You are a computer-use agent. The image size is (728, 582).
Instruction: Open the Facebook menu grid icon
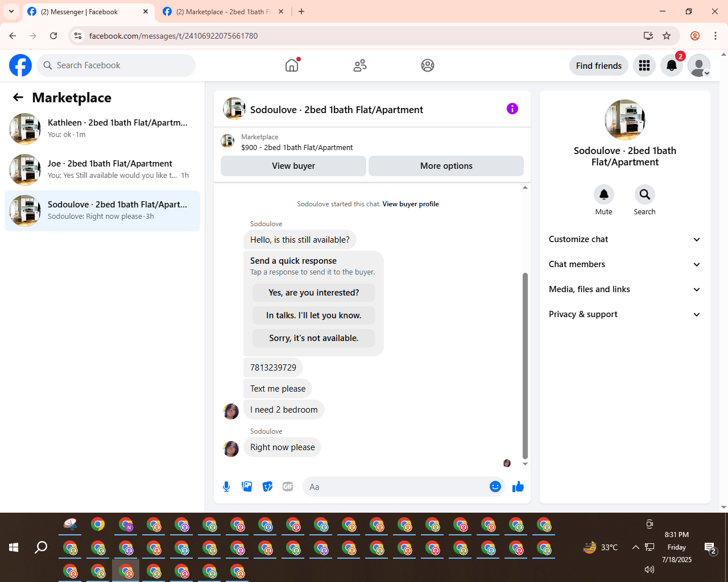coord(644,65)
